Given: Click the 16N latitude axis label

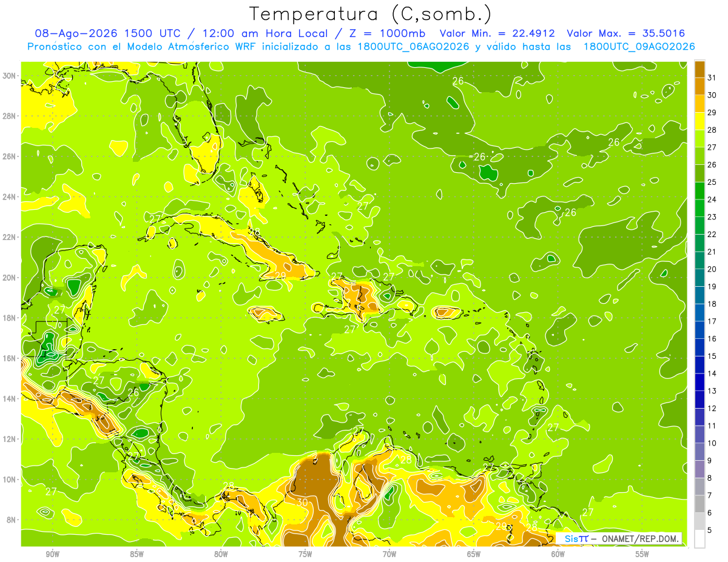Looking at the screenshot, I should coord(10,358).
